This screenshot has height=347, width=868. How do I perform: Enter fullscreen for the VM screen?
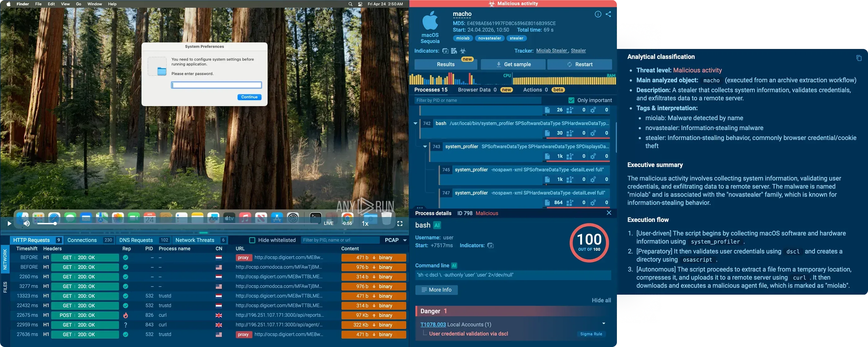click(400, 223)
